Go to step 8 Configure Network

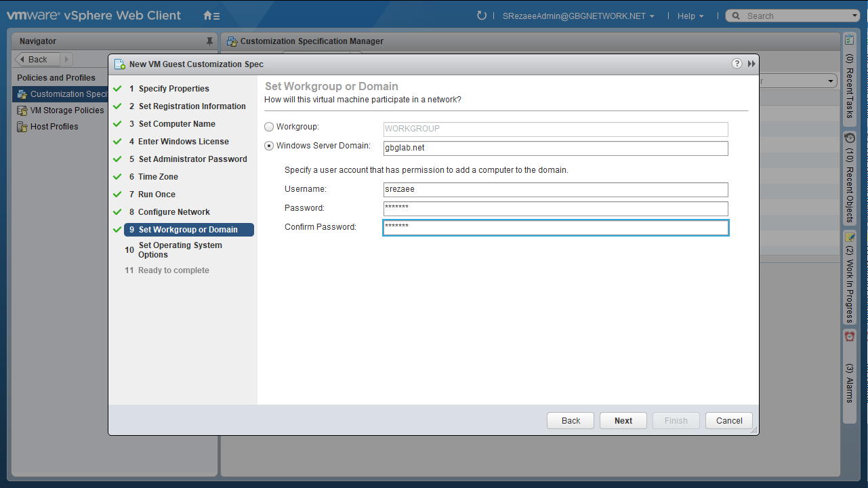point(173,212)
